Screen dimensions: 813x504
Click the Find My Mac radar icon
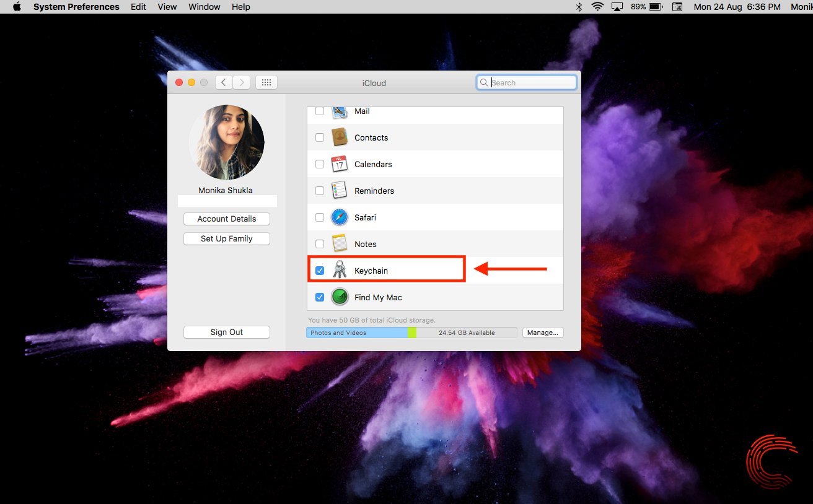tap(339, 297)
